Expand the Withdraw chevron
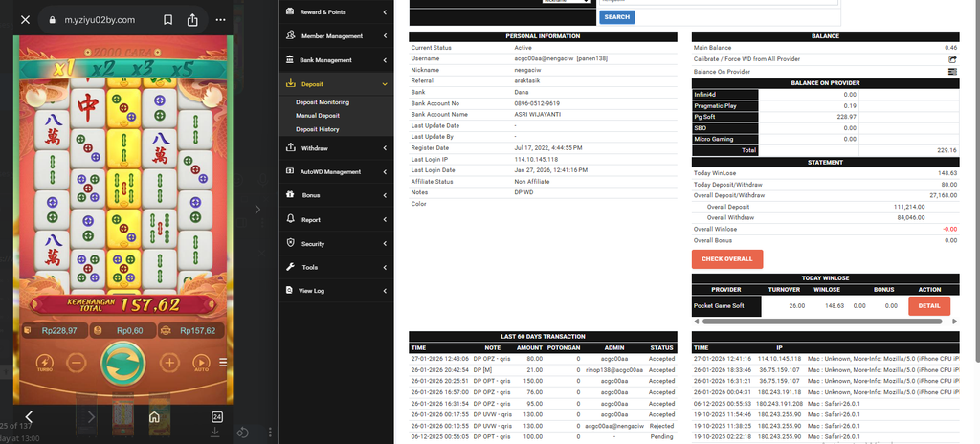 [385, 148]
